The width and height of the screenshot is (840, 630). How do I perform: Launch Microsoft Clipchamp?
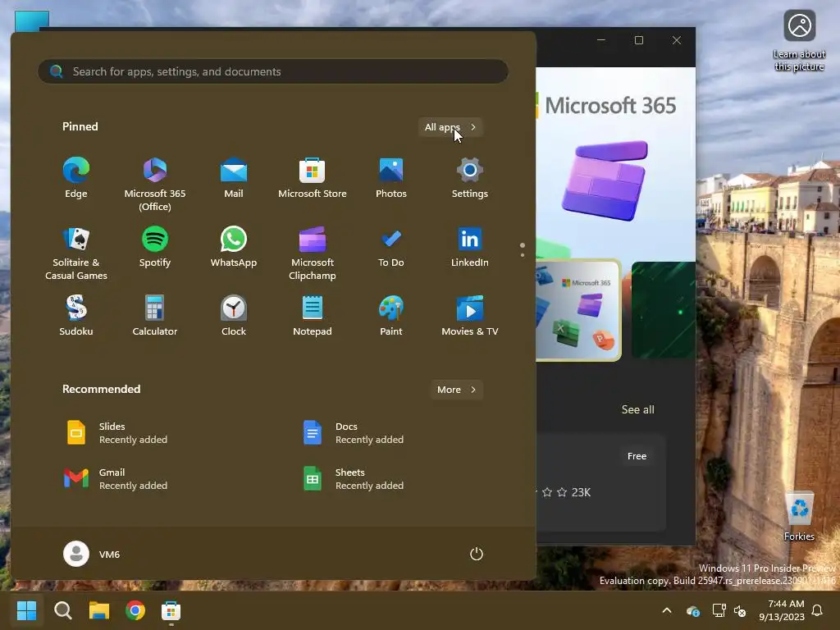coord(313,253)
